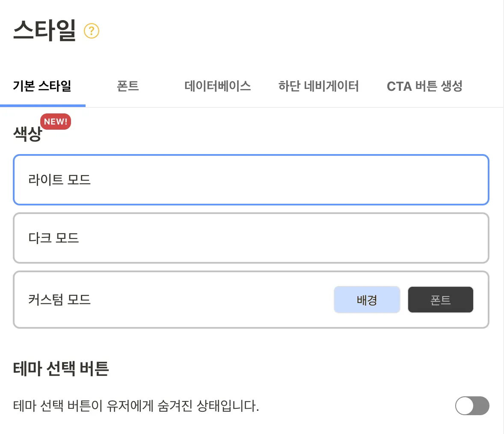Pick the 커스텀 모드 color option
This screenshot has width=504, height=434.
[171, 300]
